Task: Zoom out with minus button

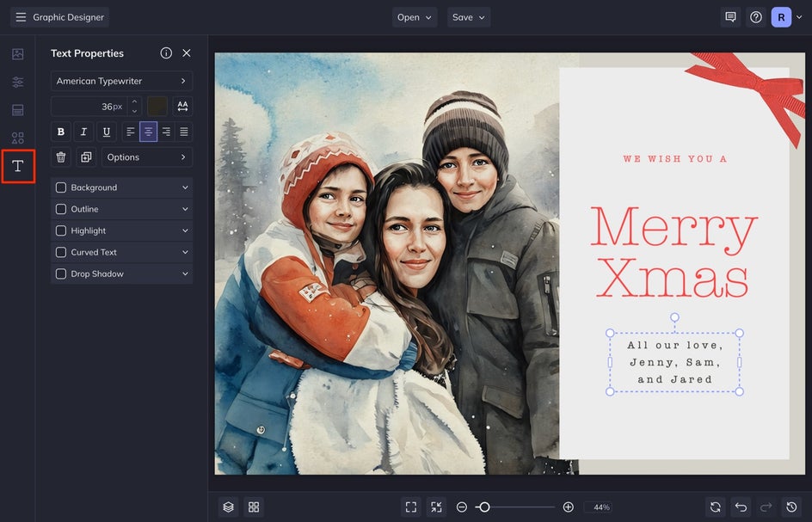Action: 462,507
